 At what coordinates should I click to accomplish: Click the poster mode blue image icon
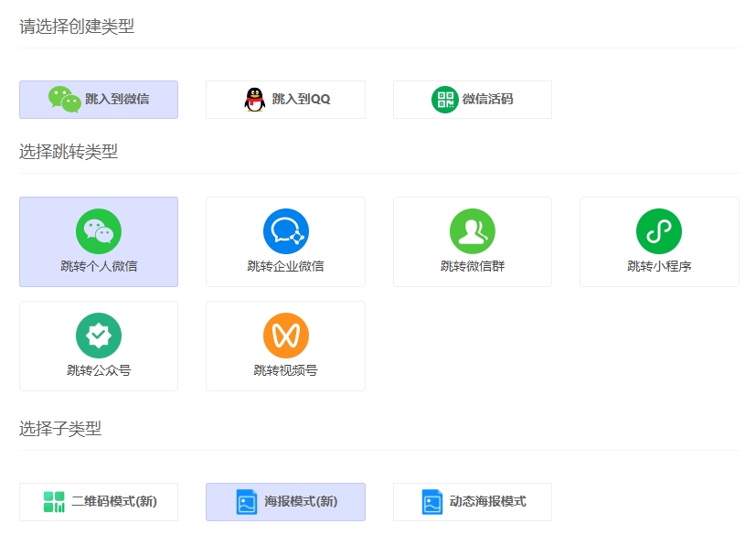(247, 502)
